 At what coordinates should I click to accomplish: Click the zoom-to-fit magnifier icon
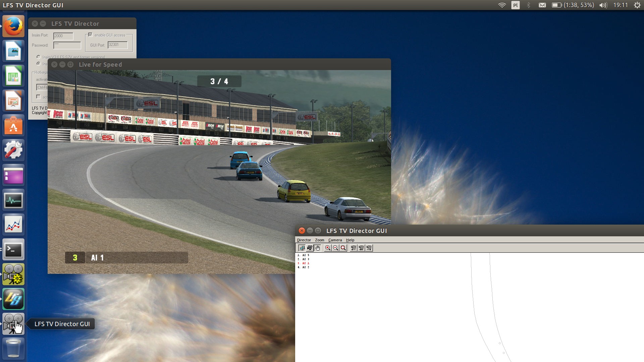click(343, 248)
